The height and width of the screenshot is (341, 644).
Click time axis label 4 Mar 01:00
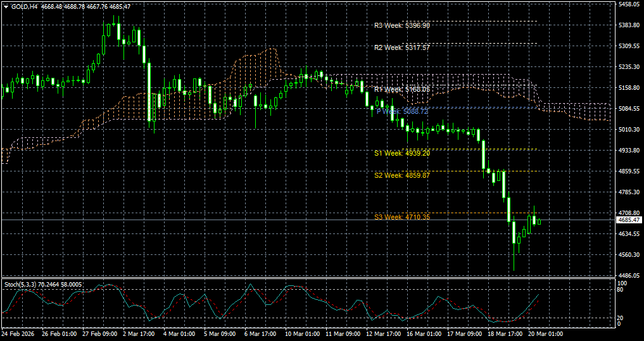click(178, 334)
